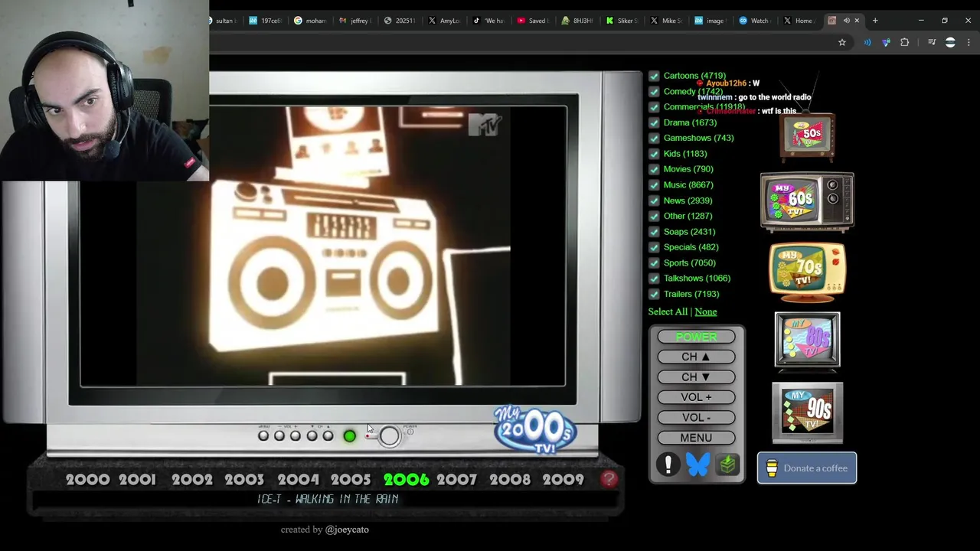Viewport: 980px width, 551px height.
Task: Click the My 2000s TV logo
Action: point(535,429)
